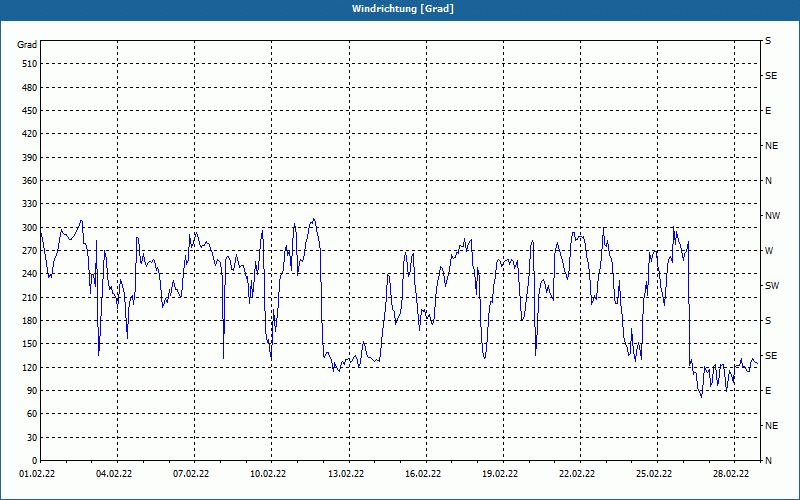Click the y-axis value "150"
Screen dimensions: 800x500
pos(30,344)
